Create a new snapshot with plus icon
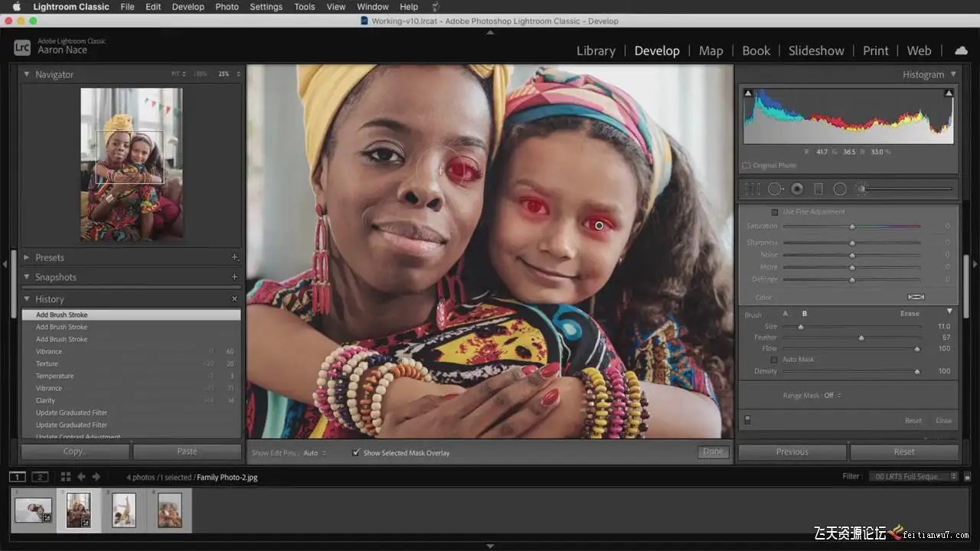The height and width of the screenshot is (551, 980). [x=234, y=277]
